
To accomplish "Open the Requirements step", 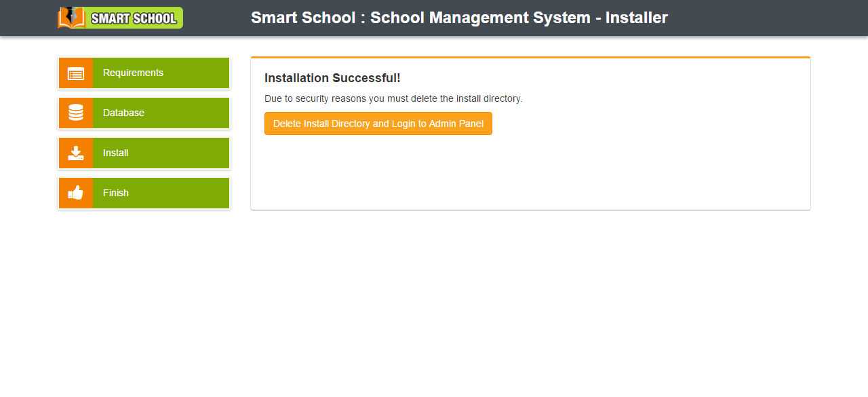I will click(133, 73).
